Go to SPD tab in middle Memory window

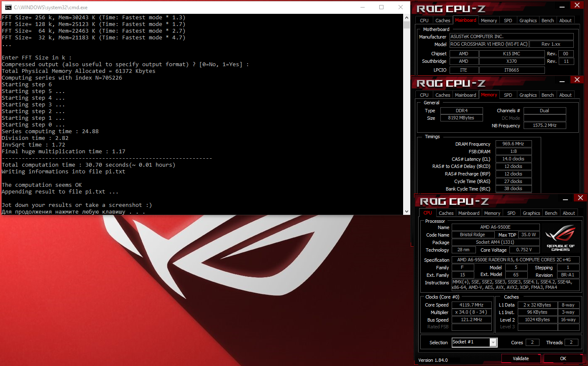508,95
